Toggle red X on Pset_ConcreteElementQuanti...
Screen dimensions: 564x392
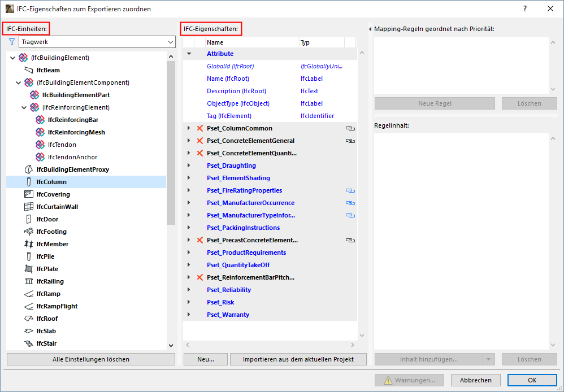tap(200, 153)
